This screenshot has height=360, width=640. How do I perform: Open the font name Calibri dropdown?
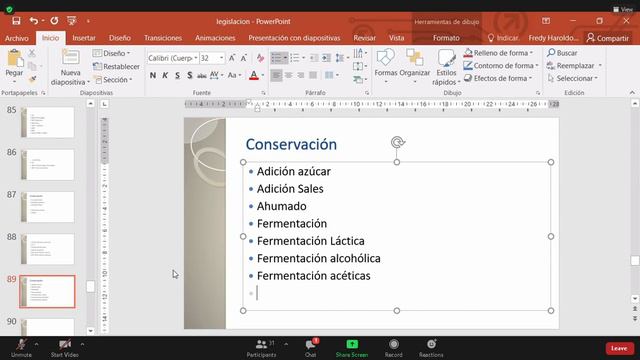196,58
